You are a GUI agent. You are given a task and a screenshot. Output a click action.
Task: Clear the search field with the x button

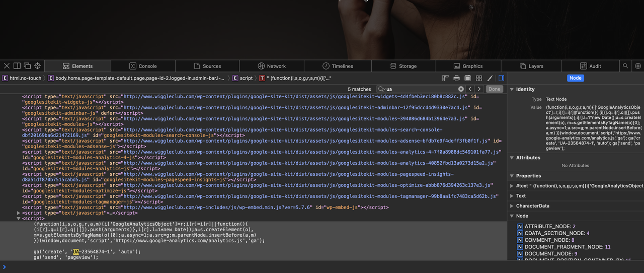[x=461, y=89]
